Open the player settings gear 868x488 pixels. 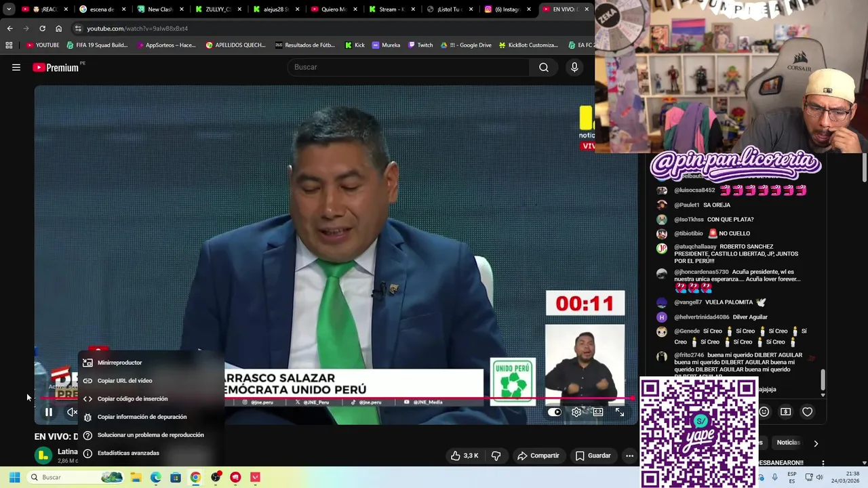tap(576, 412)
